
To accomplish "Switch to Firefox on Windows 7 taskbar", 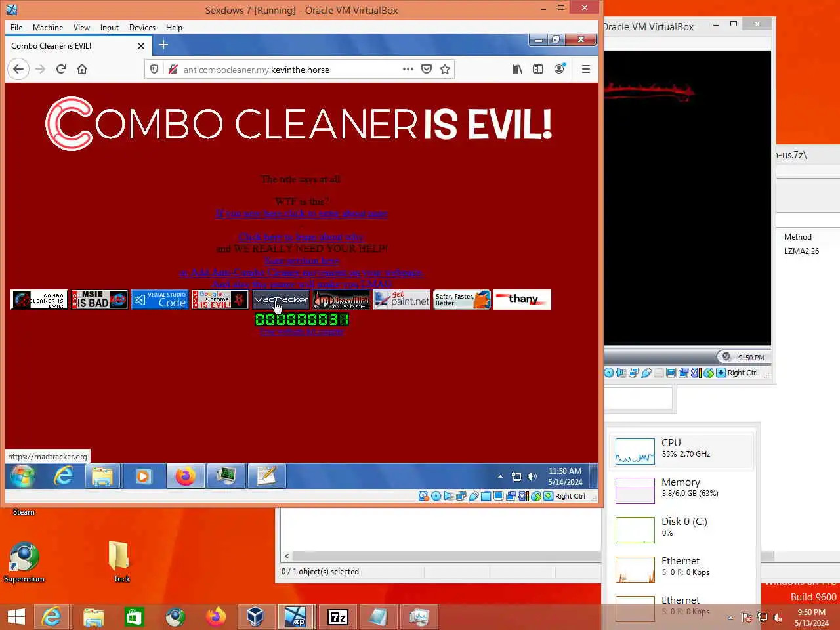I will (185, 476).
